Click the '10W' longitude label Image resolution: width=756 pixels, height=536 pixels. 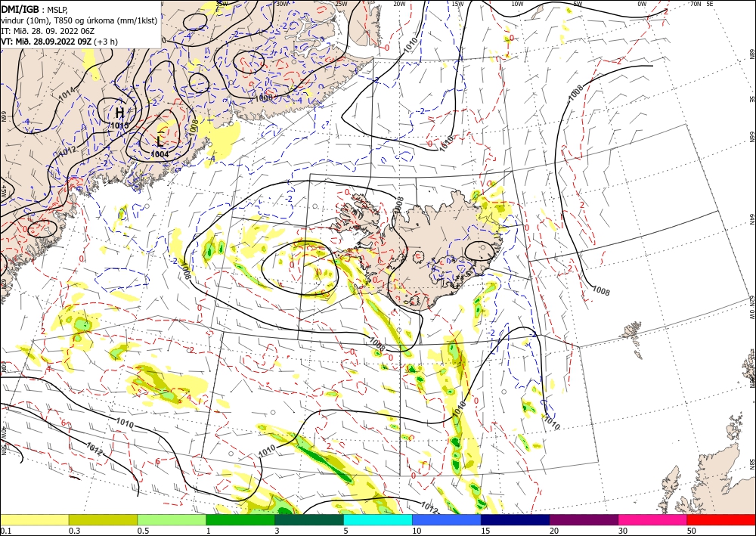tap(517, 4)
